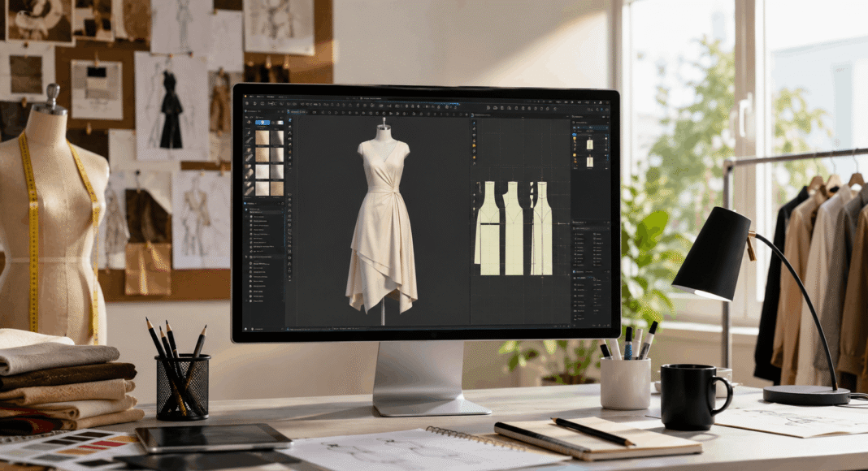Click the blue highlighted button above fabric swatches

point(263,123)
